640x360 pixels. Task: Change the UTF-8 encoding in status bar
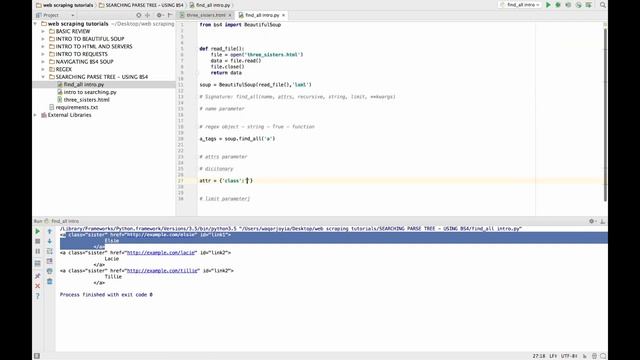(x=569, y=356)
